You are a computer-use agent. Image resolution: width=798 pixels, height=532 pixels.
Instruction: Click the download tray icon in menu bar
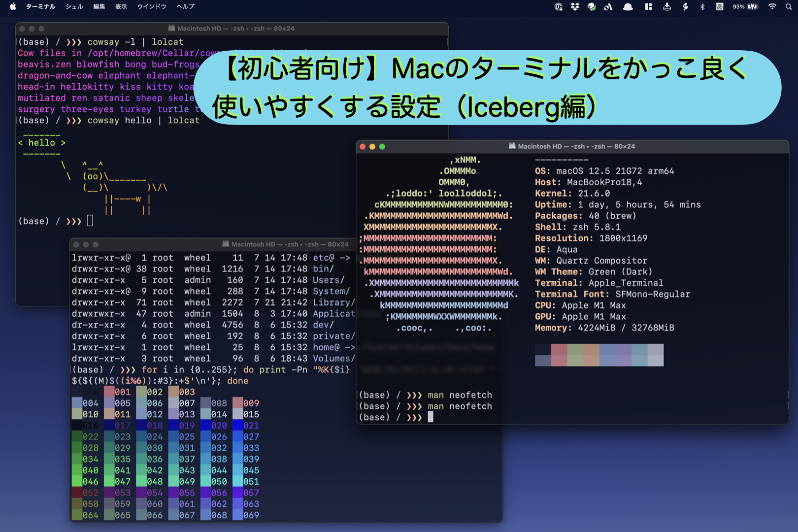tap(667, 7)
